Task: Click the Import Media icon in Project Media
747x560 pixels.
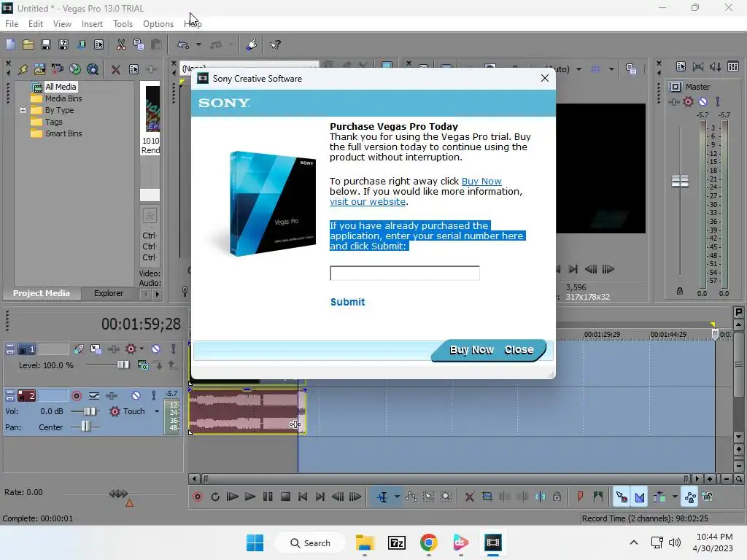Action: 39,69
